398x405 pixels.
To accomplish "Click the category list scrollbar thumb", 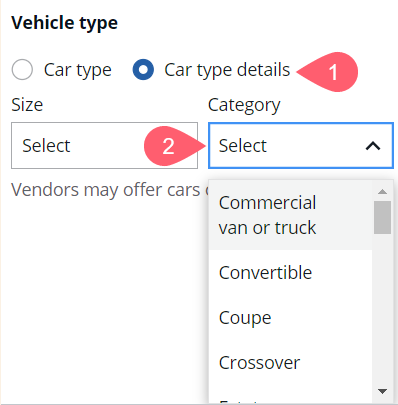I will click(382, 217).
